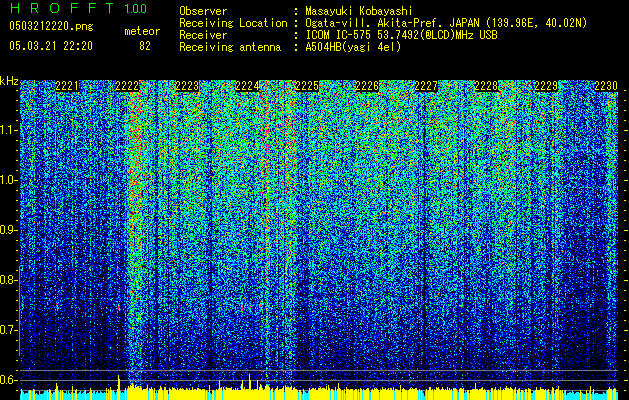629x400 pixels.
Task: Click the 2224 time marker
Action: click(x=247, y=86)
